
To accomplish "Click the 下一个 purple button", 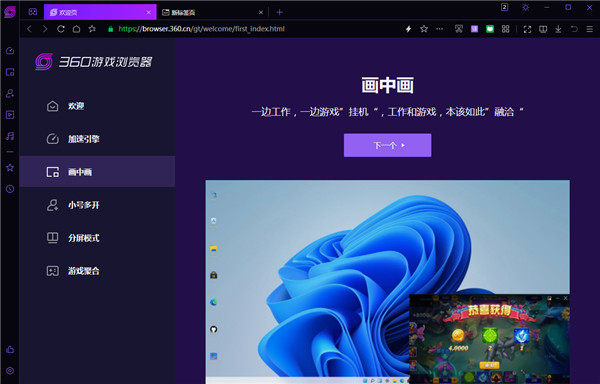I will coord(387,145).
